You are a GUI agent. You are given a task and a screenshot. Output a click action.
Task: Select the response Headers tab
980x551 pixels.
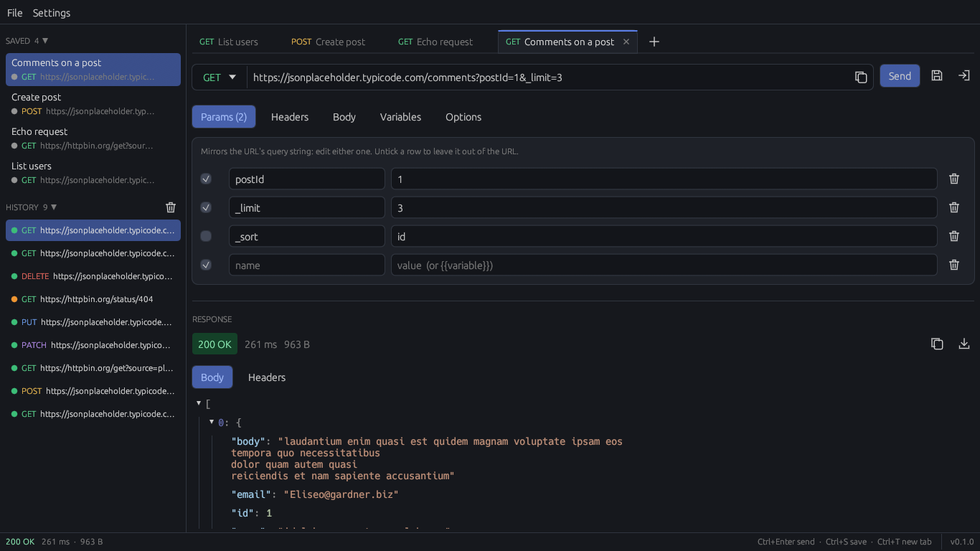click(x=267, y=377)
